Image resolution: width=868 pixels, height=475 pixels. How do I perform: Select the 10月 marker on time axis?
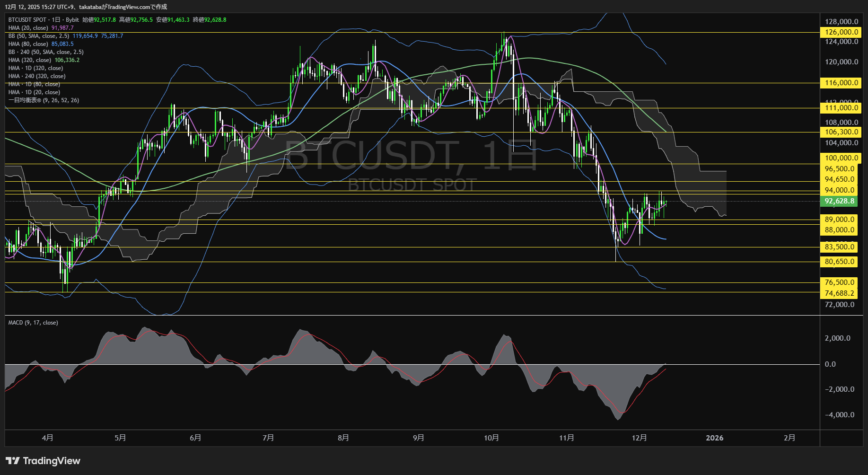tap(491, 438)
